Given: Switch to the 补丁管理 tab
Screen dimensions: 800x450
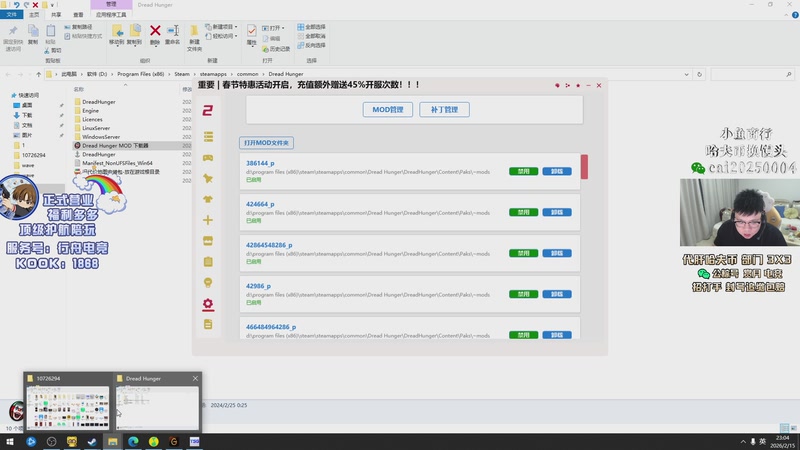Looking at the screenshot, I should coord(444,110).
